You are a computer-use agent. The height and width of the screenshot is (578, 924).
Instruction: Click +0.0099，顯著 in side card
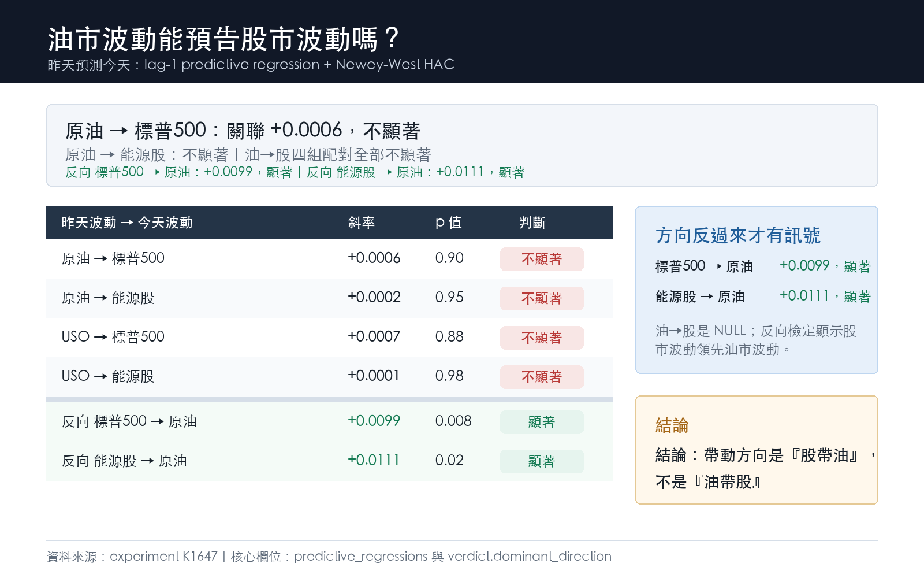click(825, 266)
